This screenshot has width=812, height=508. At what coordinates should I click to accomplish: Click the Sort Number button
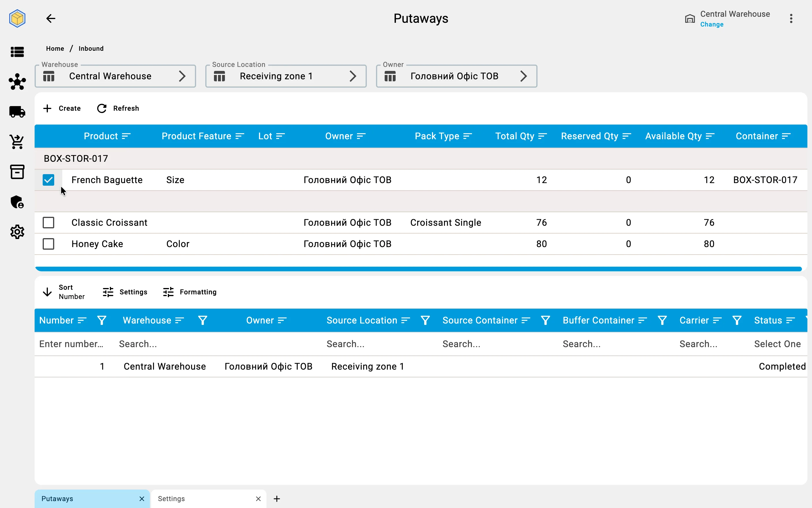pyautogui.click(x=64, y=292)
